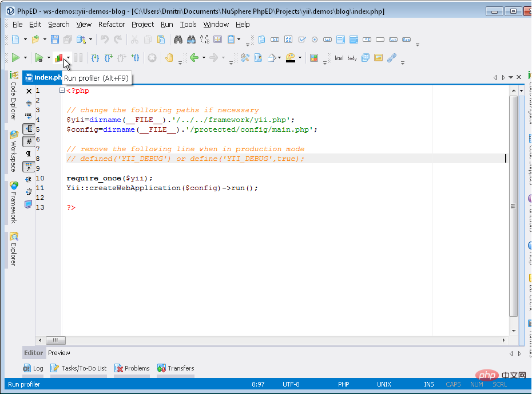Screen dimensions: 532x394
Task: Open the Log panel tab
Action: [33, 368]
